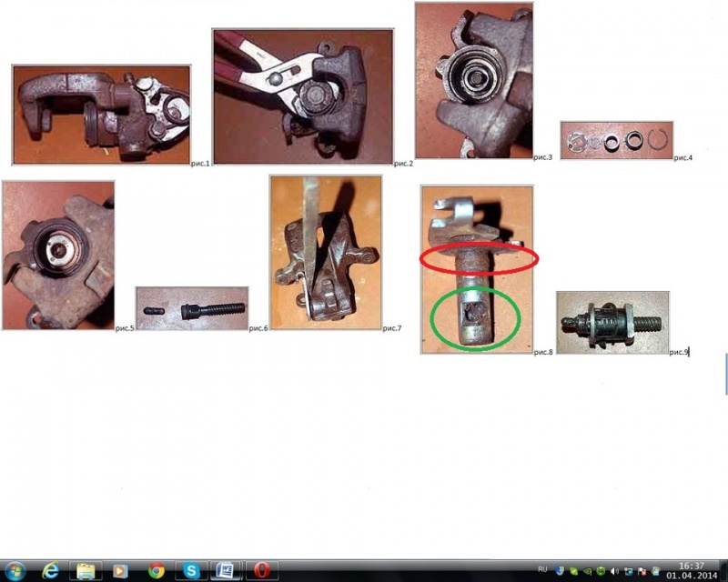
Task: Open the Opera browser taskbar icon
Action: (261, 570)
